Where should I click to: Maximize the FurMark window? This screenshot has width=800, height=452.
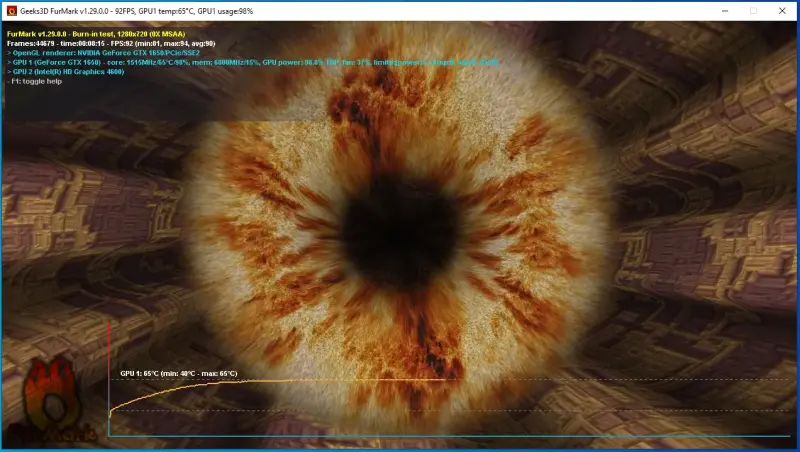coord(753,10)
